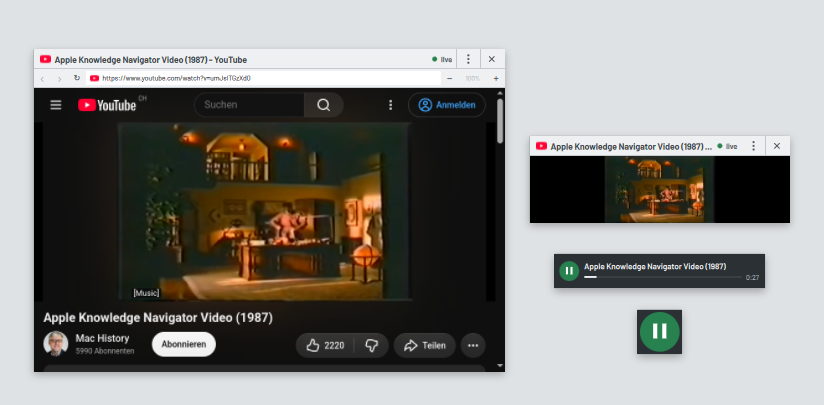Go back in main browser window

43,79
